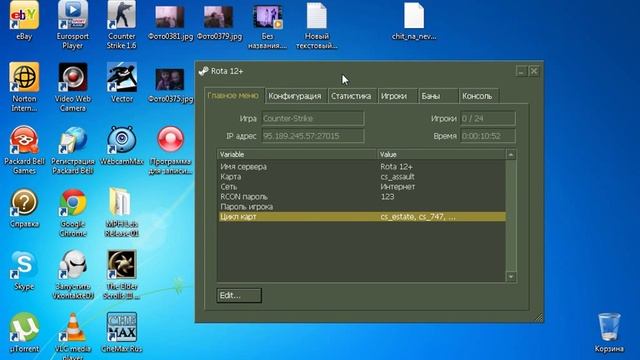
Task: Click the Игра Counter-Strike field
Action: tap(313, 118)
